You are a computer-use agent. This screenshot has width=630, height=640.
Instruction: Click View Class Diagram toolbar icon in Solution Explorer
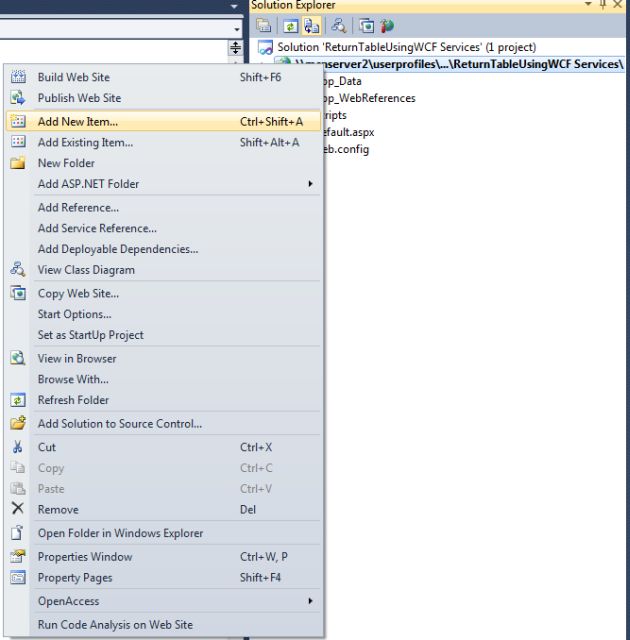point(339,26)
